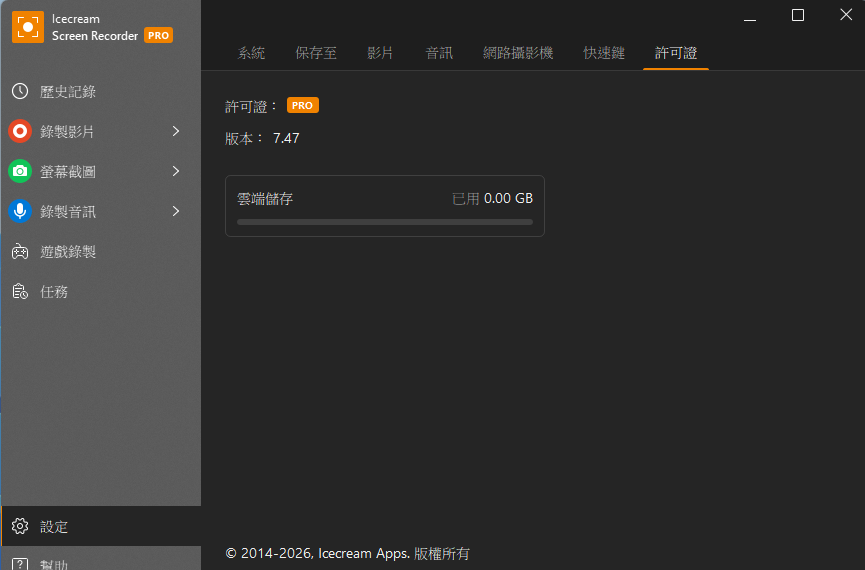Switch to the 系統 tab
The height and width of the screenshot is (570, 865).
(x=251, y=53)
